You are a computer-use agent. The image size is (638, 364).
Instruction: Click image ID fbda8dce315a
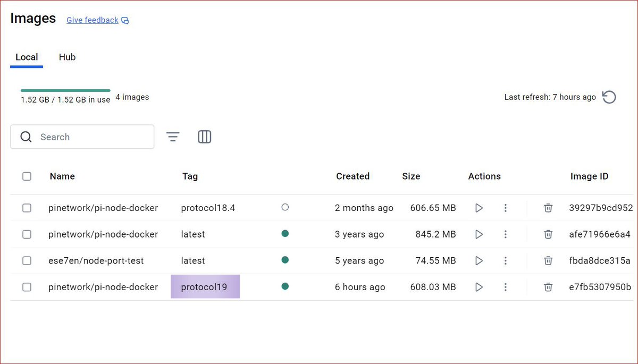[600, 261]
